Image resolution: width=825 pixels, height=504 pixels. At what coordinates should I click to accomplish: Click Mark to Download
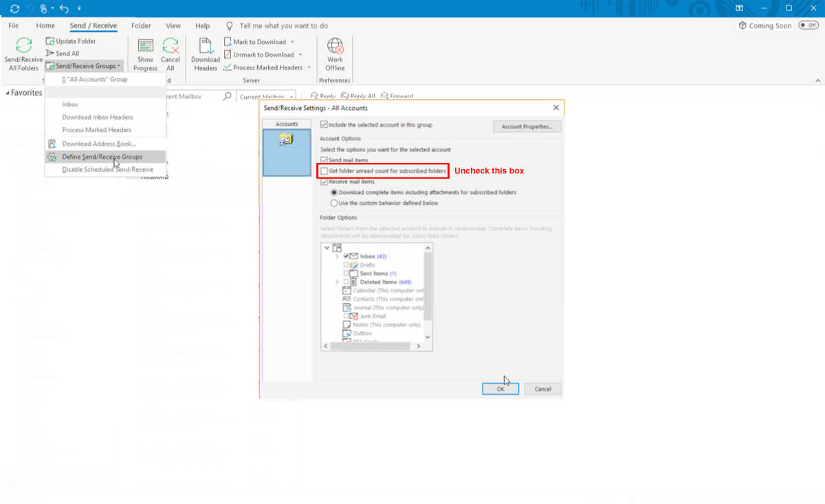coord(254,42)
